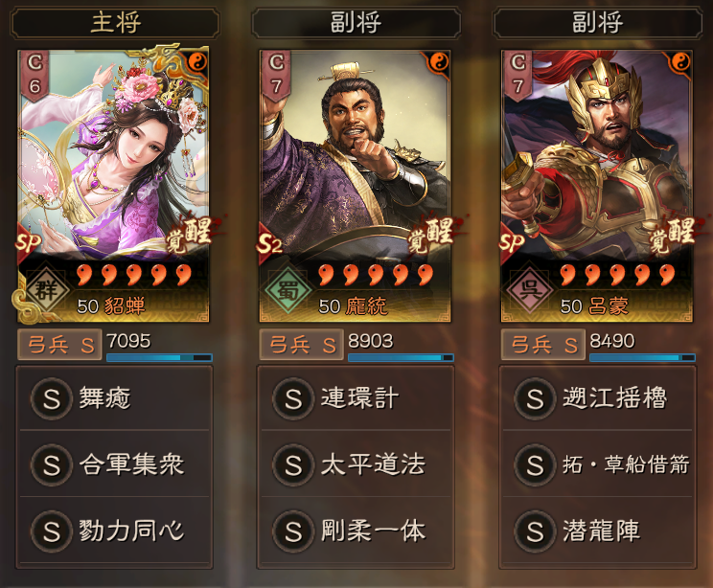Click the 群 faction emblem

point(46,290)
